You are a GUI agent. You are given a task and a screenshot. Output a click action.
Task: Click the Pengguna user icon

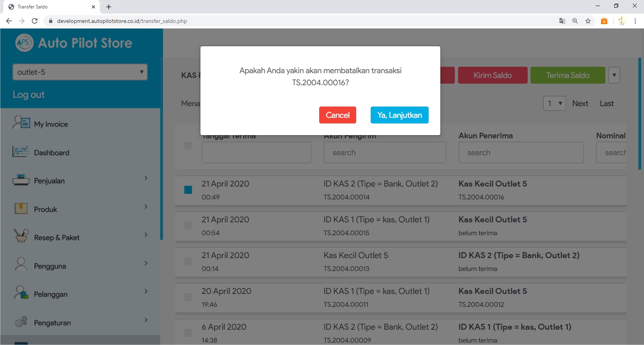pos(21,265)
